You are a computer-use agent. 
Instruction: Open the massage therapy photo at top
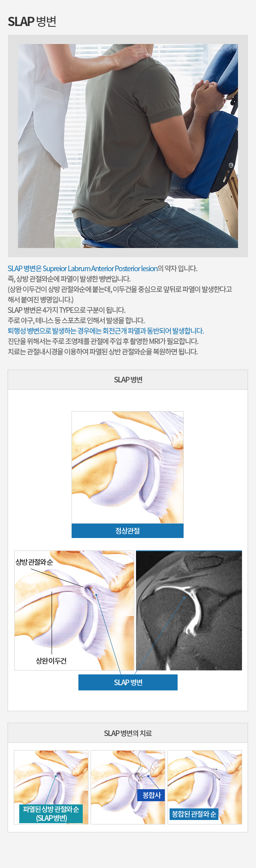click(x=128, y=146)
